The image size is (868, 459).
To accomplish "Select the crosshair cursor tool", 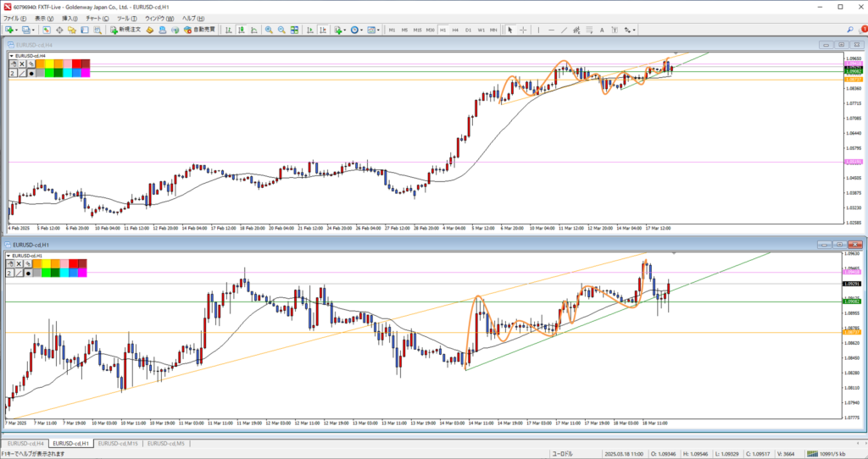I will click(522, 30).
